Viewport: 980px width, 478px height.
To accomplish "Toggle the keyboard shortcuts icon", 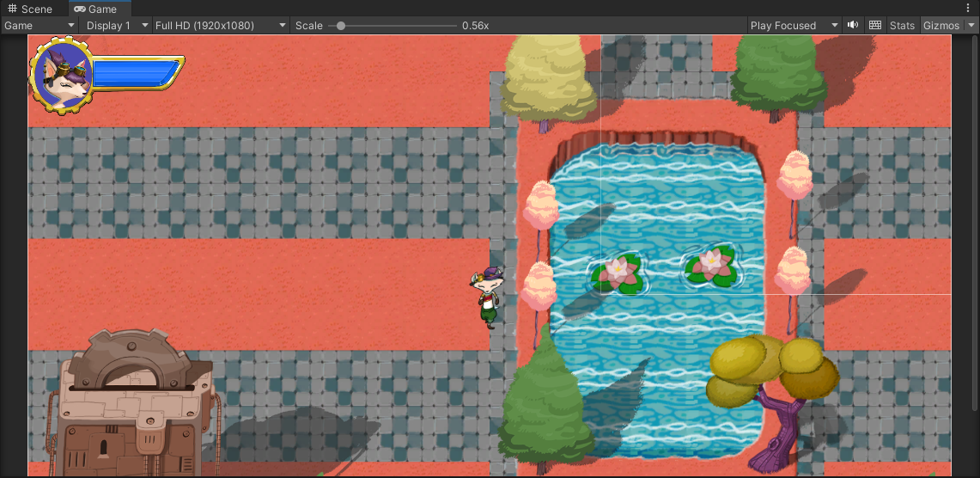I will (x=875, y=25).
